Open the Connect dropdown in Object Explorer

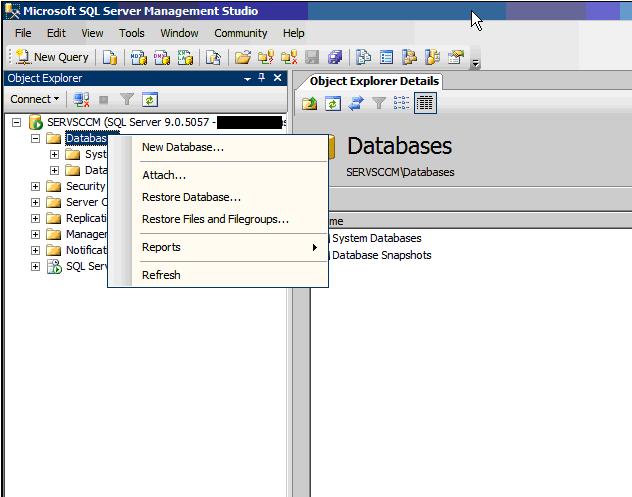pyautogui.click(x=35, y=100)
